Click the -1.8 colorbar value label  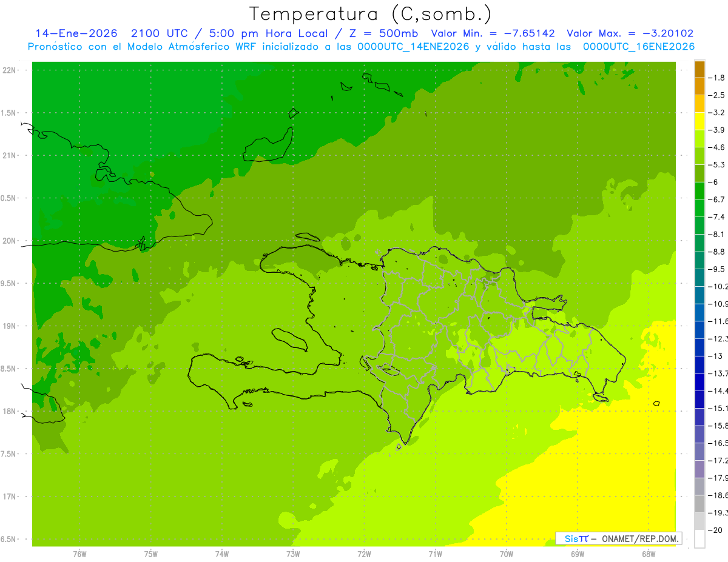click(718, 78)
